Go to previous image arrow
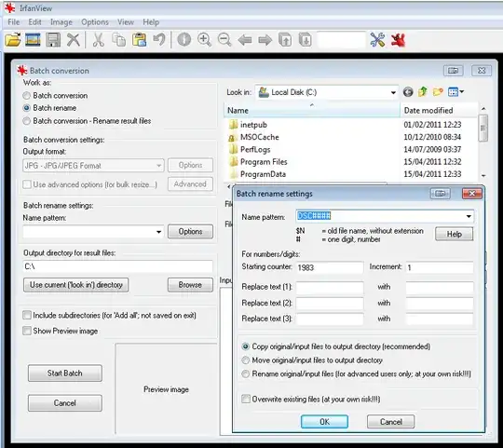The height and width of the screenshot is (448, 503). tap(245, 40)
